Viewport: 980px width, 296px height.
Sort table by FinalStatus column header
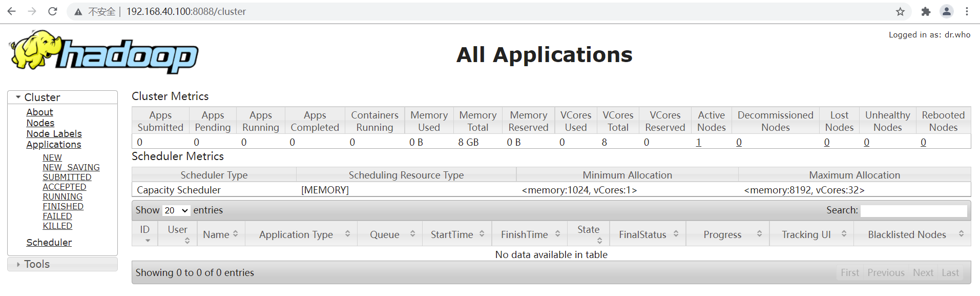(x=648, y=234)
